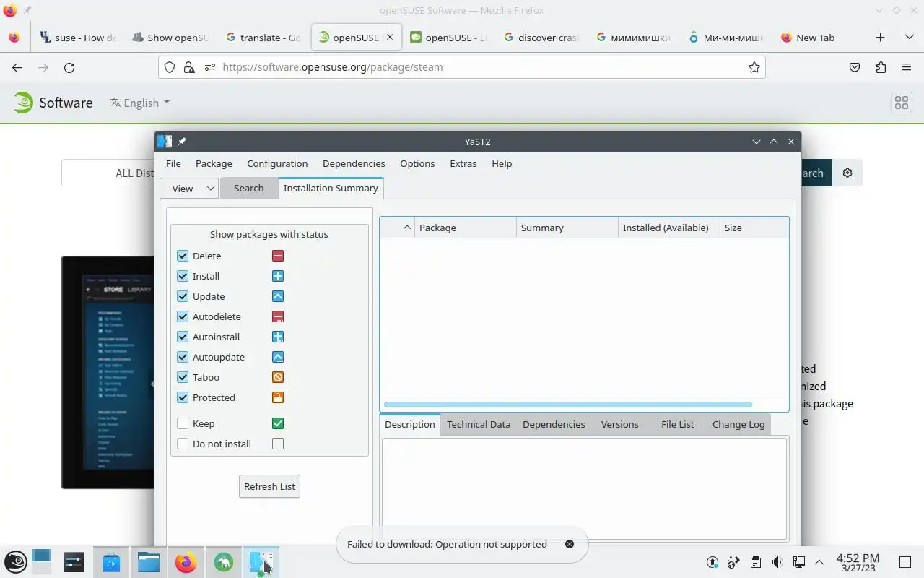Image resolution: width=924 pixels, height=578 pixels.
Task: Open search settings gear on the webpage
Action: [x=847, y=173]
